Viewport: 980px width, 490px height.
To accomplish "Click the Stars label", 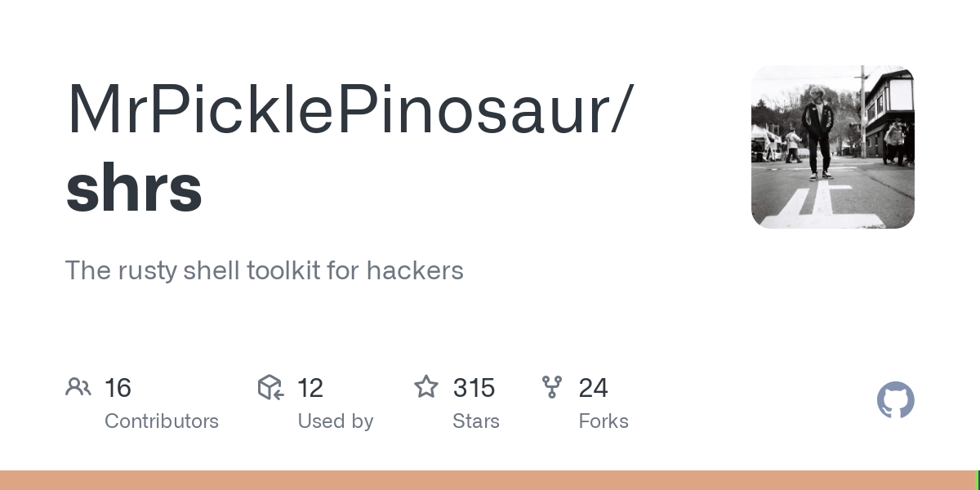I will (x=476, y=421).
